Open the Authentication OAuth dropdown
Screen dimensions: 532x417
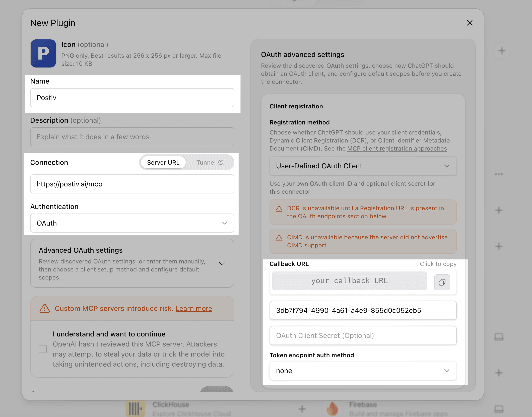pyautogui.click(x=132, y=223)
